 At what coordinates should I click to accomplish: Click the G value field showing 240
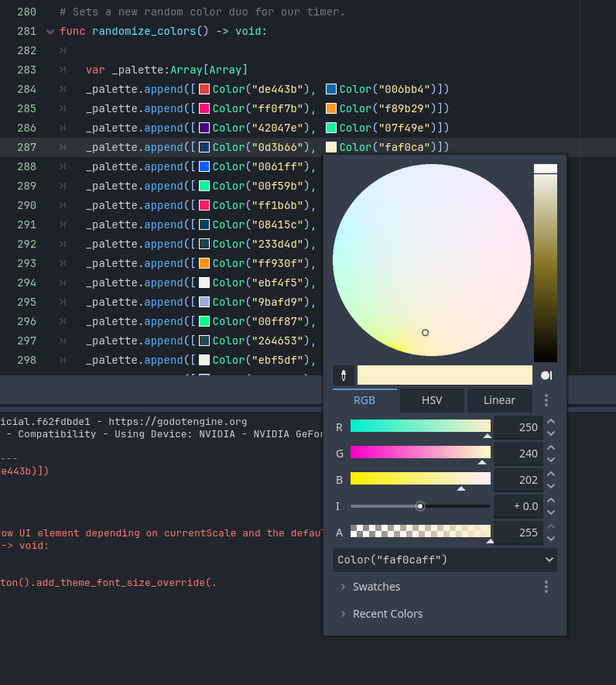coord(518,454)
